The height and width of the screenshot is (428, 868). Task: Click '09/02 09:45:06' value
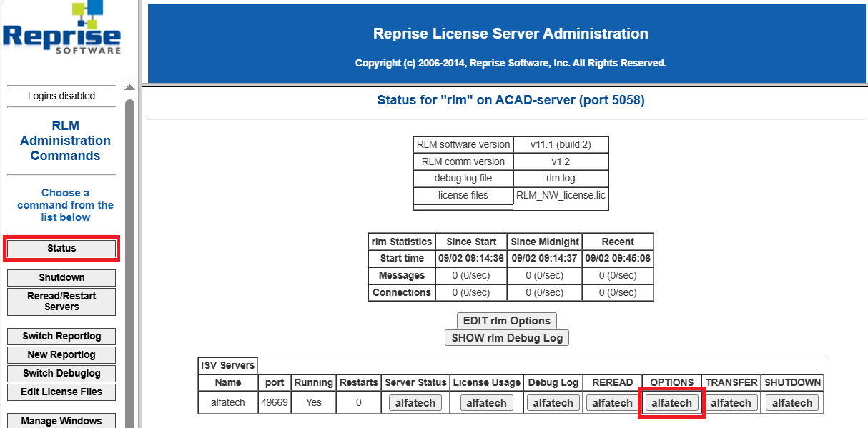tap(618, 259)
